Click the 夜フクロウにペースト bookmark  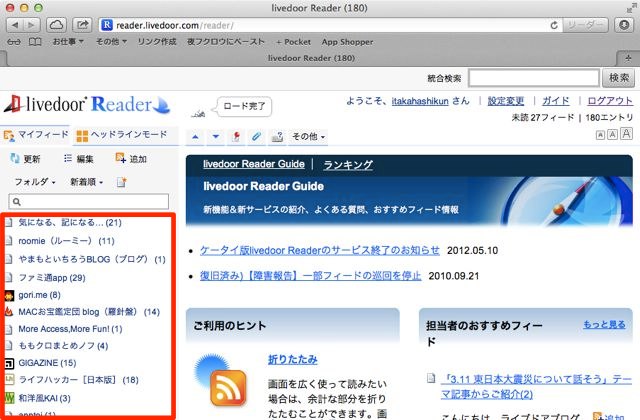pyautogui.click(x=226, y=42)
